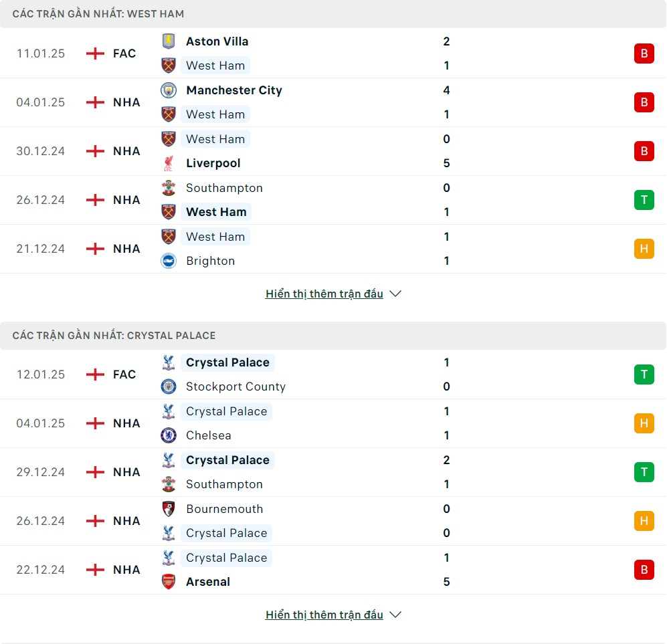Click the Aston Villa club crest

click(169, 41)
